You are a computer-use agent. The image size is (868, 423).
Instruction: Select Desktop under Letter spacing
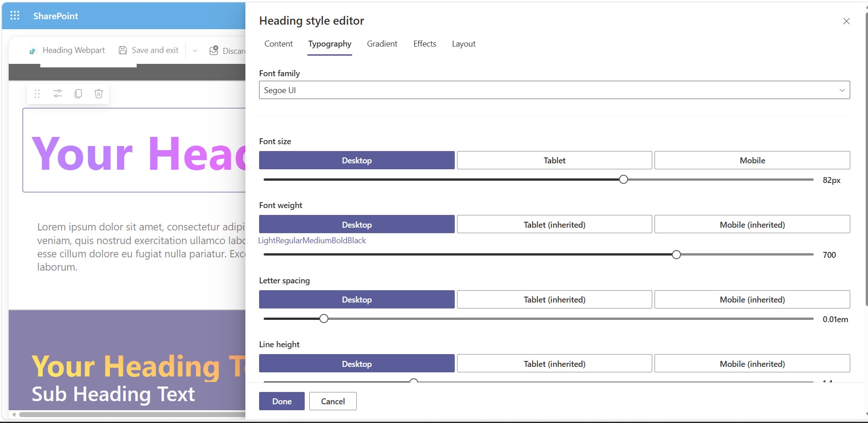tap(357, 299)
